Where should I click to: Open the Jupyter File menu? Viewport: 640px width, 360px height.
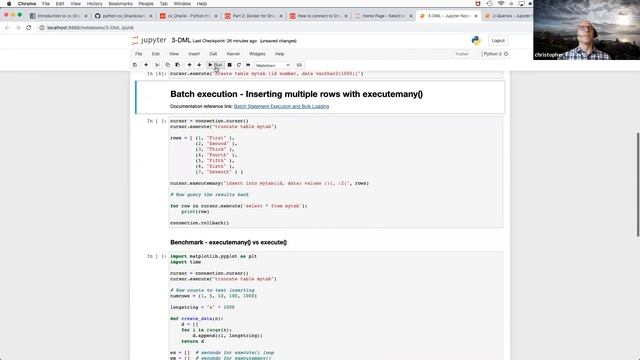[139, 54]
